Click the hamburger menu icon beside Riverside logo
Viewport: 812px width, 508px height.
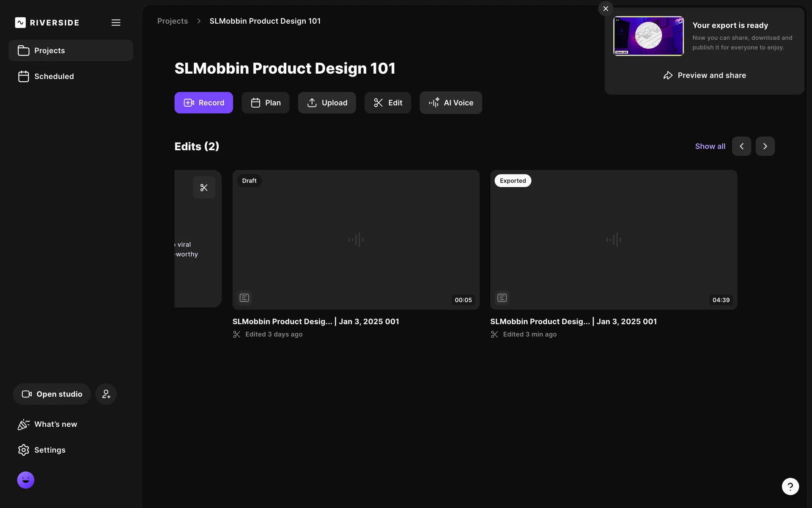tap(116, 23)
